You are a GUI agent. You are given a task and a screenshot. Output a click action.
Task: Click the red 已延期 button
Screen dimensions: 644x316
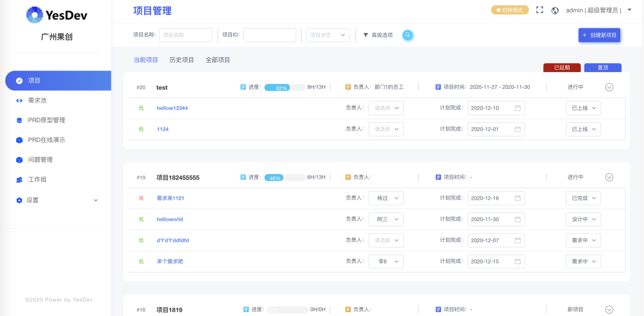pos(562,68)
